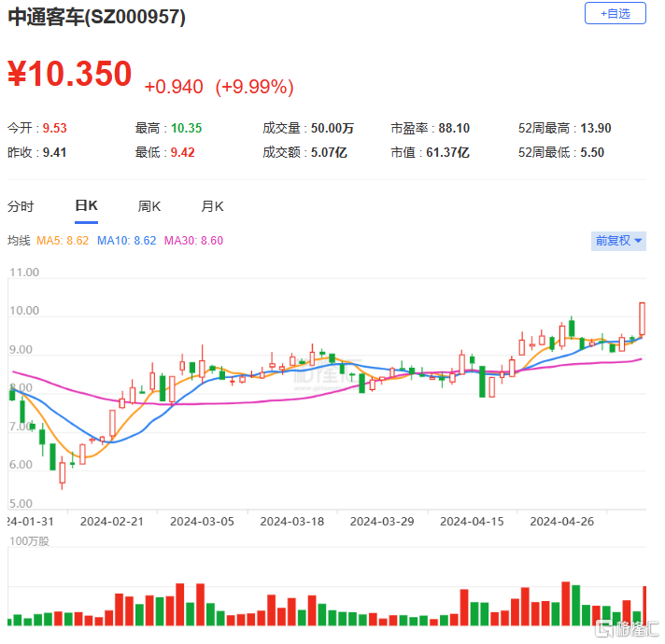
Task: Click the current price ¥10.350
Action: click(x=70, y=74)
